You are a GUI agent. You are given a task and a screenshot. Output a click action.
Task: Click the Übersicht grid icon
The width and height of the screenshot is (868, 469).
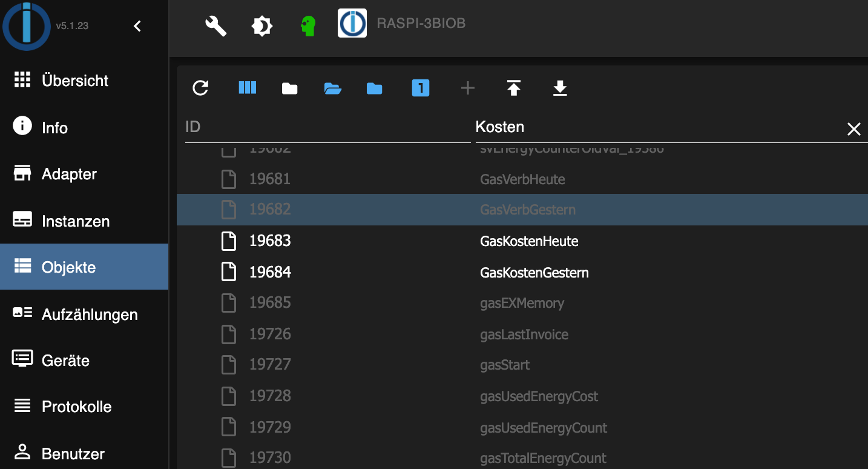pyautogui.click(x=22, y=80)
